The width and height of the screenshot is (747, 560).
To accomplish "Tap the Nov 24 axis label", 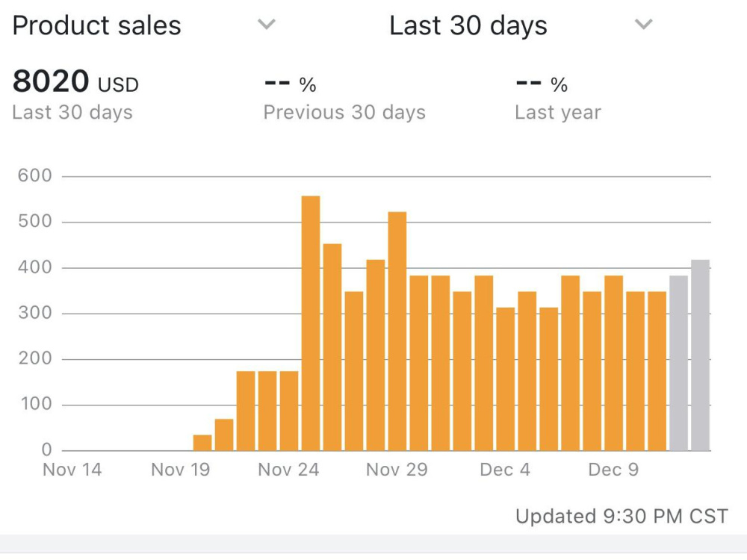I will click(x=288, y=470).
